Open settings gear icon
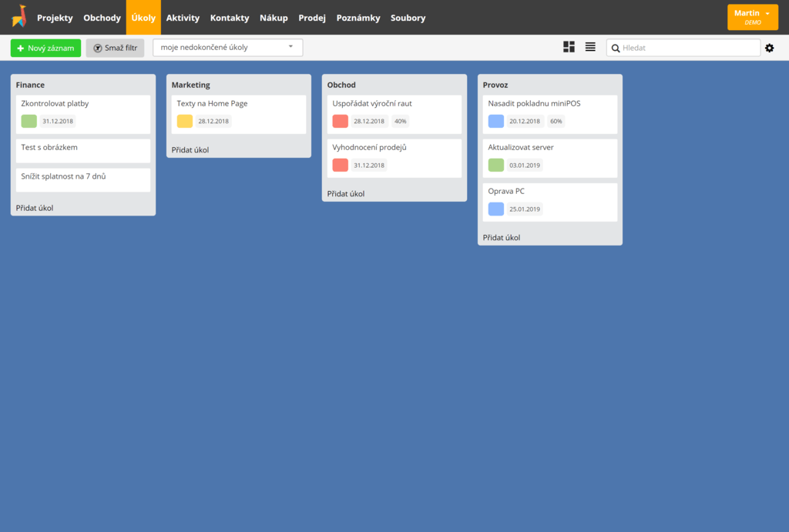 769,48
